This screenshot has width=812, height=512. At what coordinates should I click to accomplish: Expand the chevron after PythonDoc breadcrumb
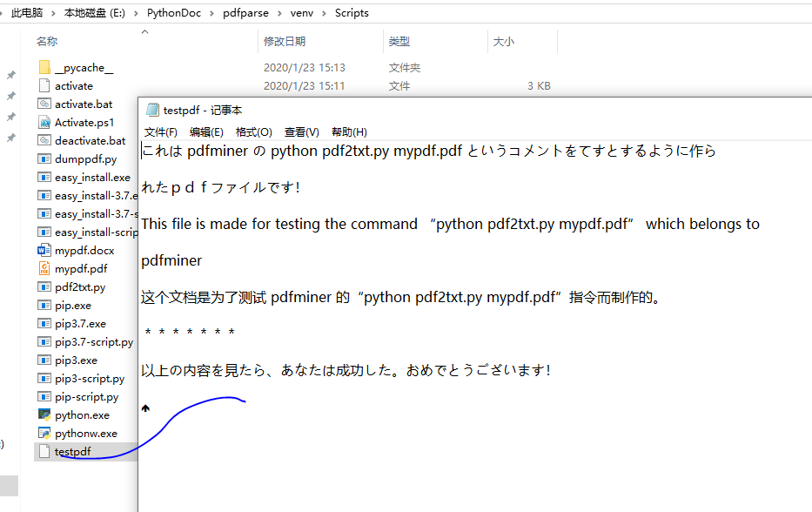(x=211, y=13)
